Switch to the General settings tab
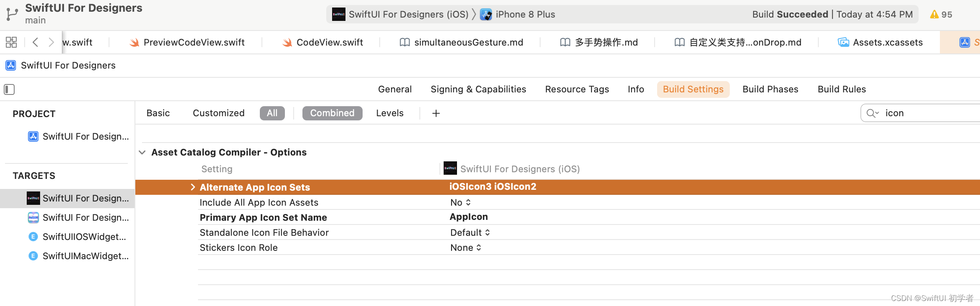Screen dimensions: 980x306 click(395, 89)
